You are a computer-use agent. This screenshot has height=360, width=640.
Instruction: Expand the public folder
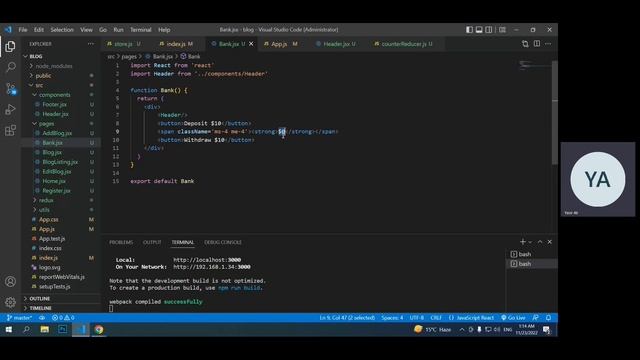[x=43, y=76]
